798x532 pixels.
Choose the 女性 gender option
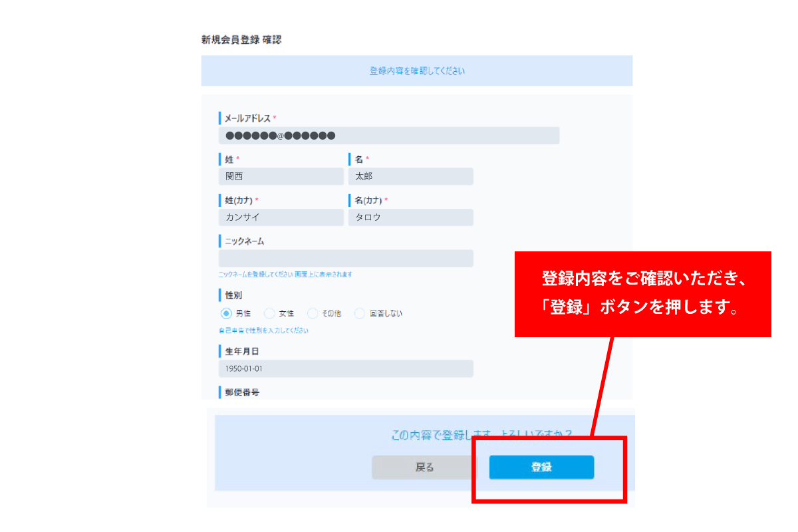(269, 313)
